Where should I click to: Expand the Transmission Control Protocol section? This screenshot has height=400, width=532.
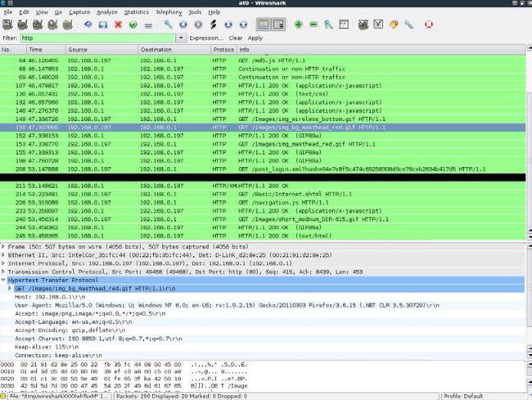(3, 272)
